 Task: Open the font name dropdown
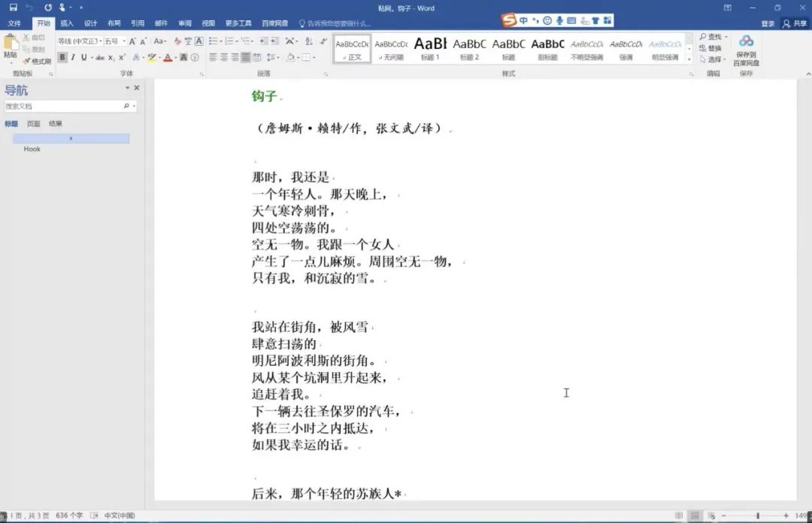(101, 41)
